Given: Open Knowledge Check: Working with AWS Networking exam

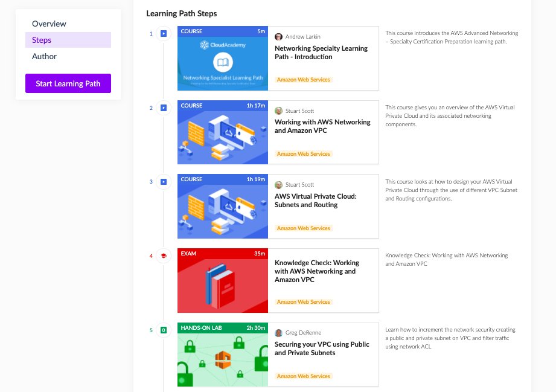Looking at the screenshot, I should [317, 271].
